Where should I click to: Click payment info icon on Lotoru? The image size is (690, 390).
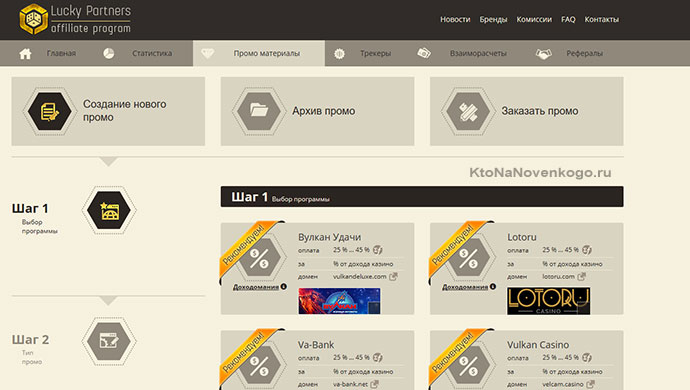pos(587,250)
